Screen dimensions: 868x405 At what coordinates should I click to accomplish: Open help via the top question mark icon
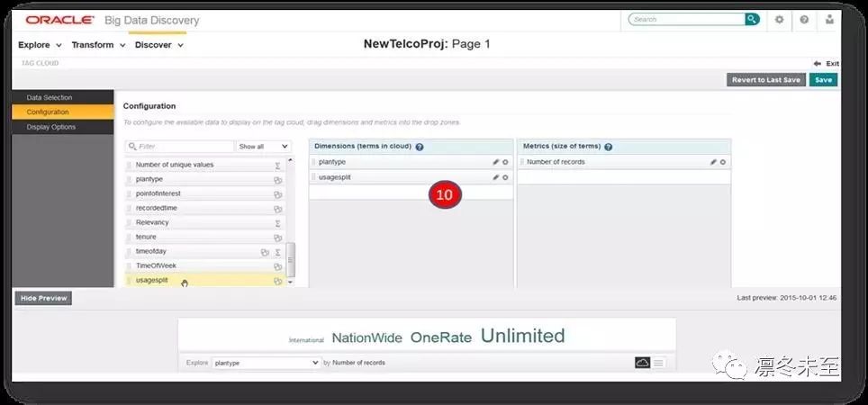pos(804,20)
